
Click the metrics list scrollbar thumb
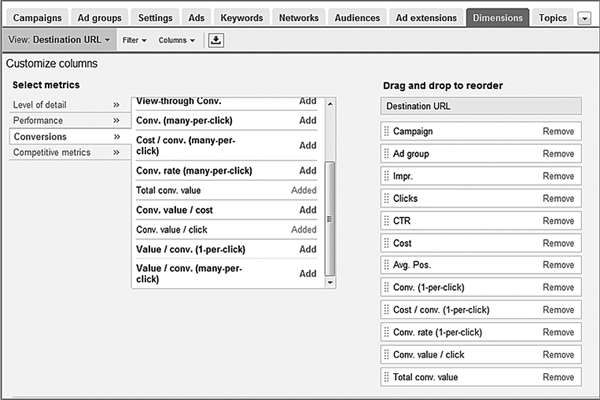pyautogui.click(x=329, y=219)
